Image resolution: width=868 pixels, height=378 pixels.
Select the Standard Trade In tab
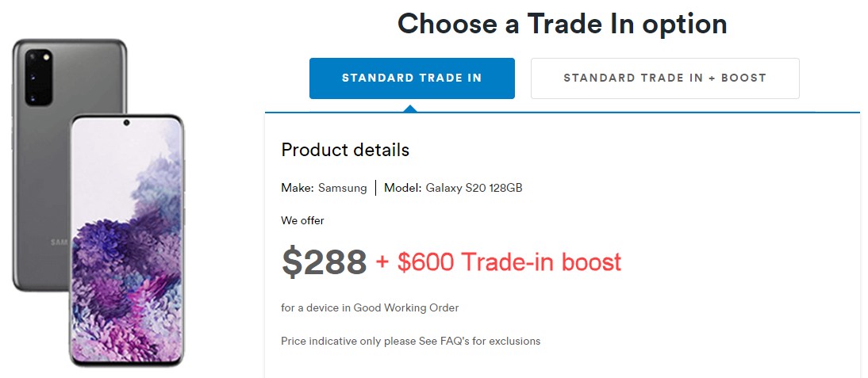(x=412, y=78)
